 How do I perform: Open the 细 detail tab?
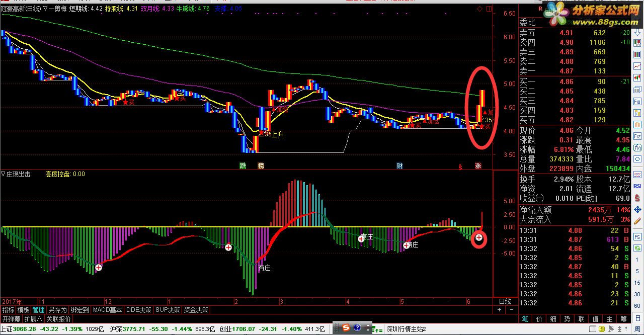pyautogui.click(x=553, y=319)
